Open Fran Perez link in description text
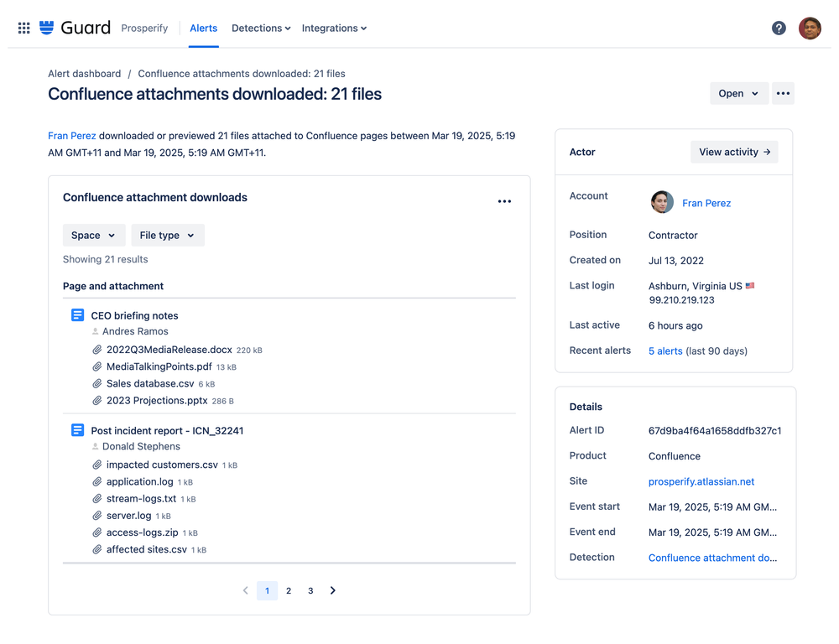 (x=71, y=136)
